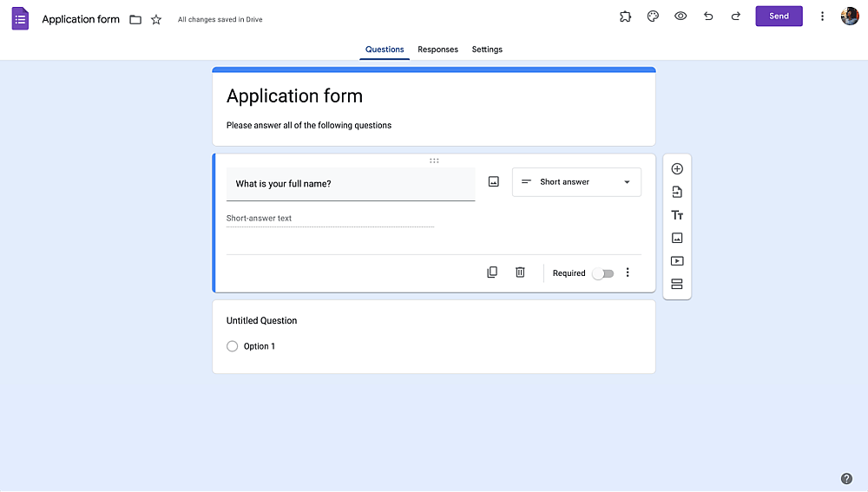Screen dimensions: 868x492
Task: Switch to the Responses tab
Action: 437,49
